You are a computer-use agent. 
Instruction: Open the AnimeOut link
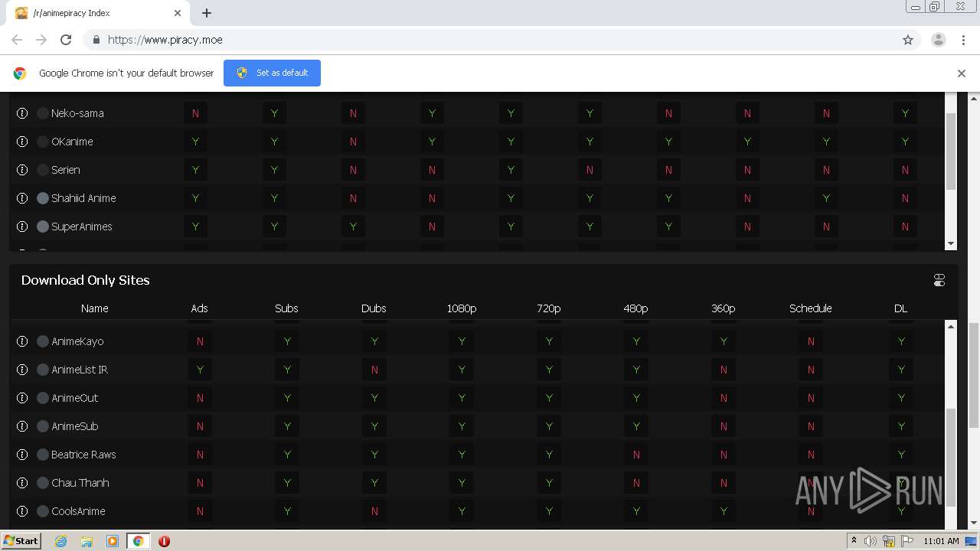(x=75, y=398)
